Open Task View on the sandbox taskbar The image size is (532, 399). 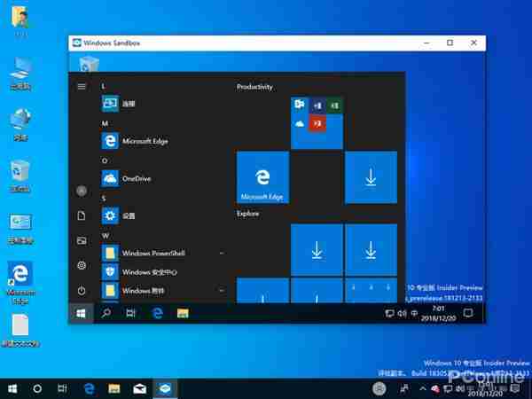point(130,313)
